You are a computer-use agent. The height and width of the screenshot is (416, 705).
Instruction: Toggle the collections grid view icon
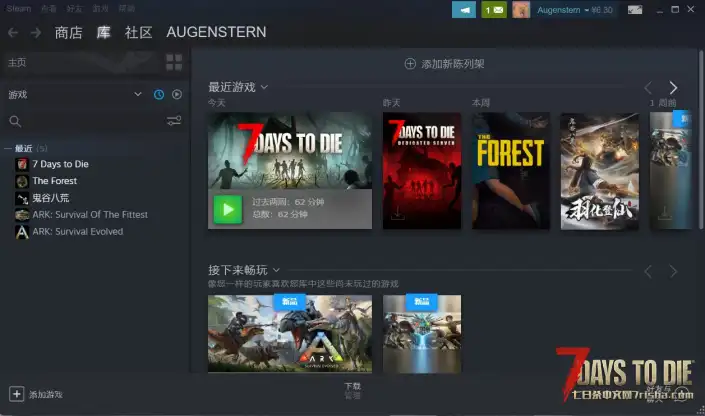pyautogui.click(x=174, y=63)
